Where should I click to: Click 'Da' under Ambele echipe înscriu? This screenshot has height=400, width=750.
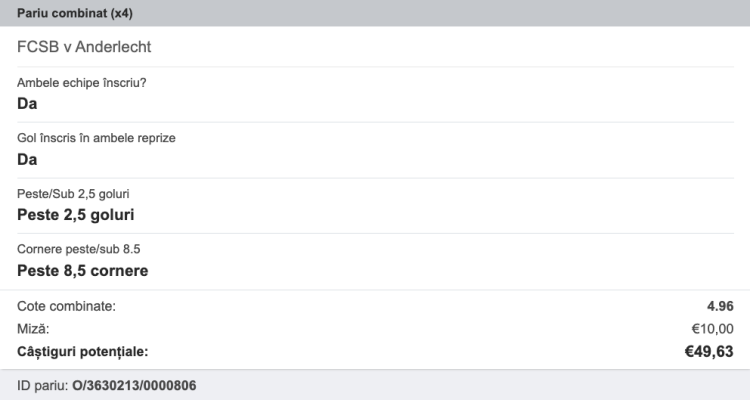pyautogui.click(x=28, y=102)
